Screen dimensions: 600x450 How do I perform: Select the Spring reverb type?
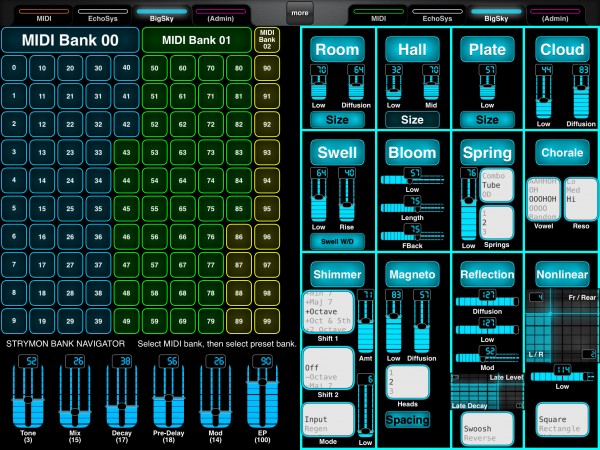(487, 152)
